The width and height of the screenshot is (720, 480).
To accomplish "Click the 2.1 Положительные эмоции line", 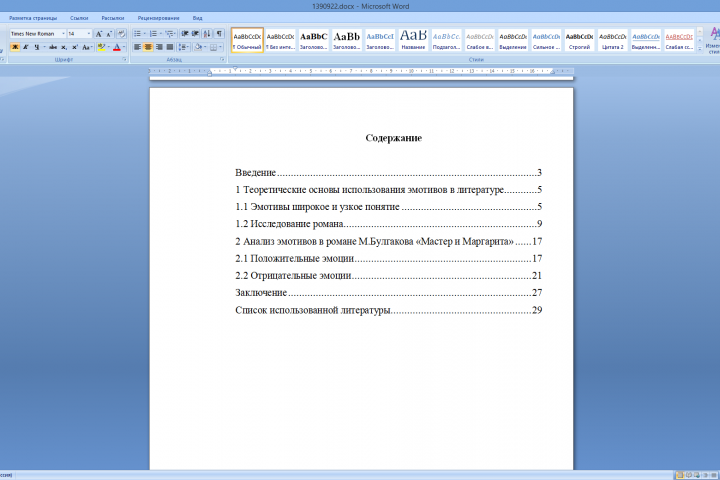I will tap(388, 259).
